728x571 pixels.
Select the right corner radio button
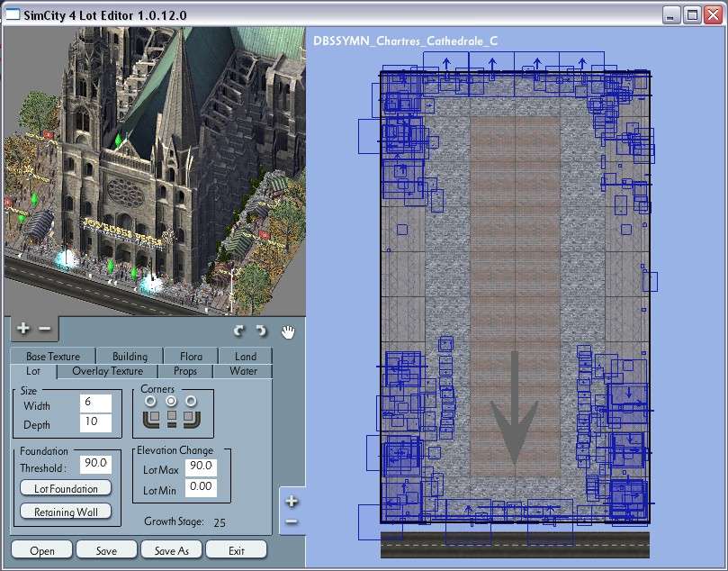point(191,401)
